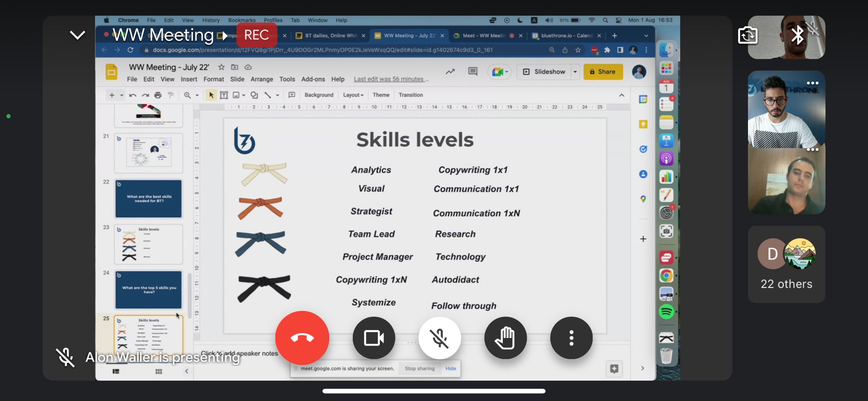
Task: Click the yellow Share button
Action: (603, 72)
